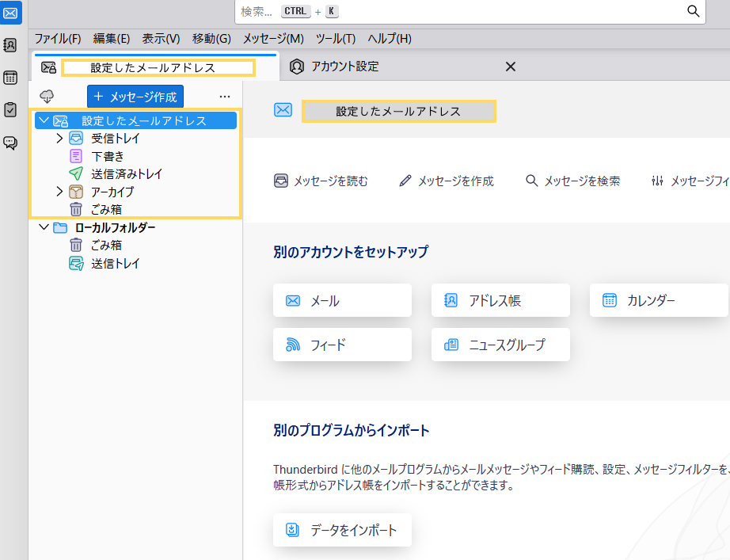Collapse the ローカルフォルダー tree

point(43,228)
